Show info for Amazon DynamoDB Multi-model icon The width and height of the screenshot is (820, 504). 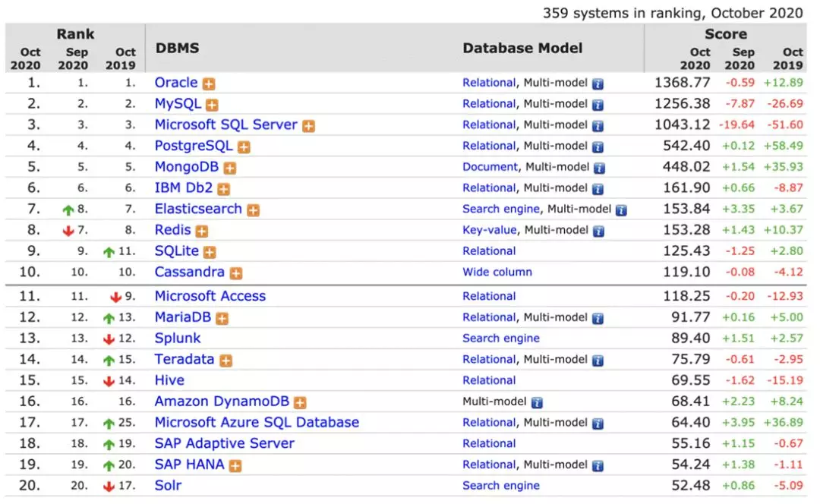point(537,403)
